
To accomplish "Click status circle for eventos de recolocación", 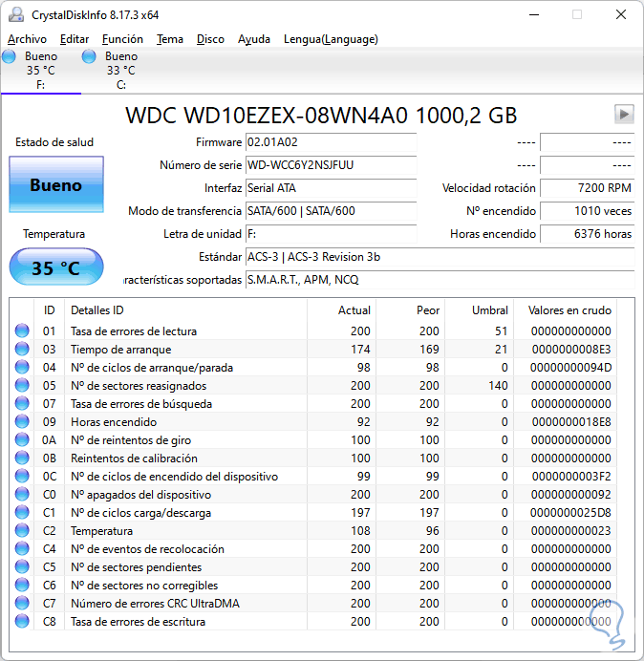I will point(22,548).
